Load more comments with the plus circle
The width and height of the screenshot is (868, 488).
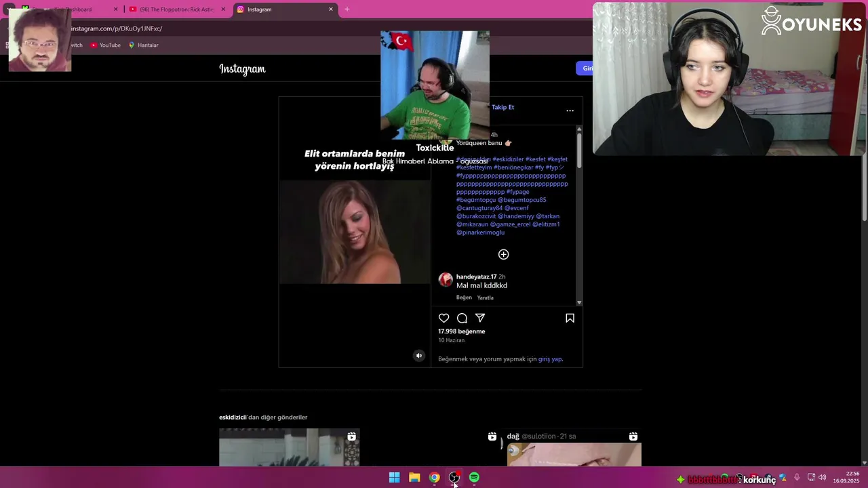coord(503,254)
